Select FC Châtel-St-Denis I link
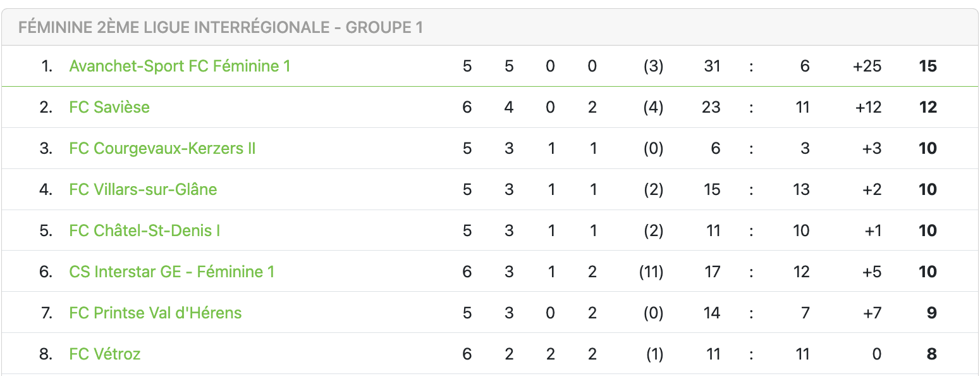Viewport: 980px width, 376px height. (x=145, y=230)
